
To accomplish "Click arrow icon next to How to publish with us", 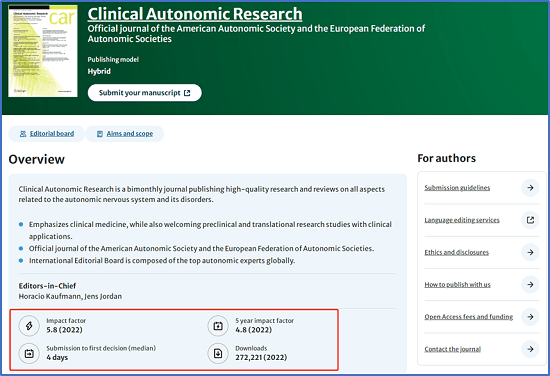I will pos(530,284).
